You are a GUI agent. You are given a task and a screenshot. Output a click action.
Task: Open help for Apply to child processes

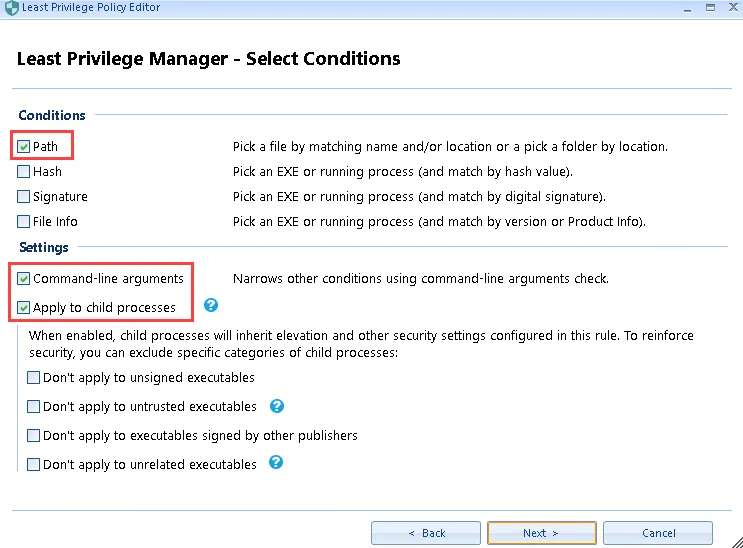[211, 306]
